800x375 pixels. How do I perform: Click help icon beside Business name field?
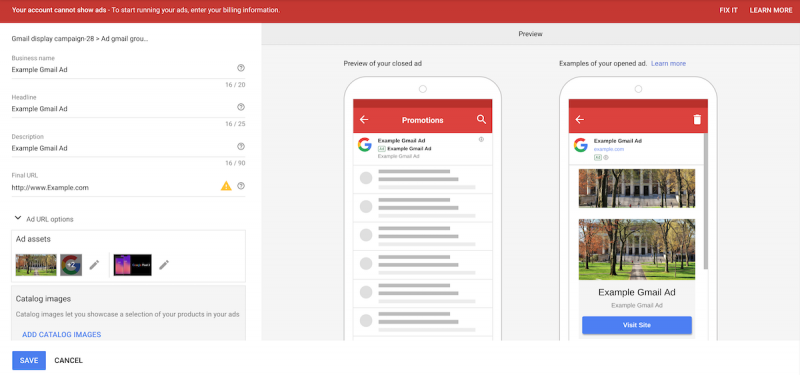(241, 68)
